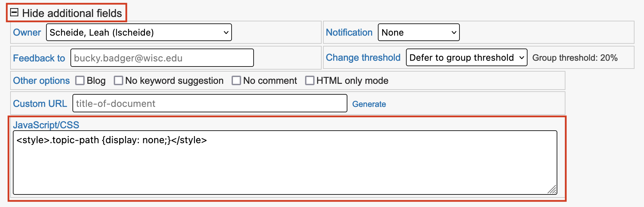Viewport: 644px width, 207px height.
Task: Toggle the No comment checkbox
Action: (x=236, y=80)
